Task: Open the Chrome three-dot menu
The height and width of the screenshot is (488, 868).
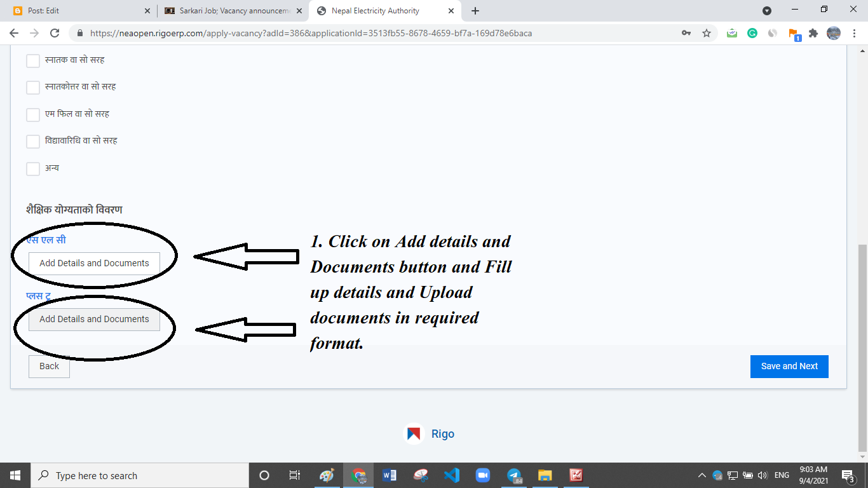Action: 854,33
